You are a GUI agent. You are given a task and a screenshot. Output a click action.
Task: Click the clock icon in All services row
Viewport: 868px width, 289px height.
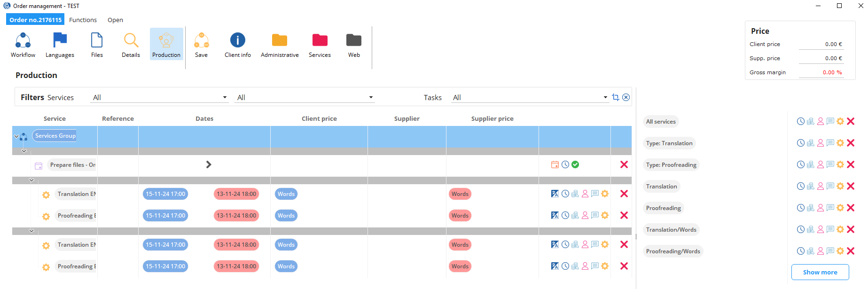coord(801,122)
